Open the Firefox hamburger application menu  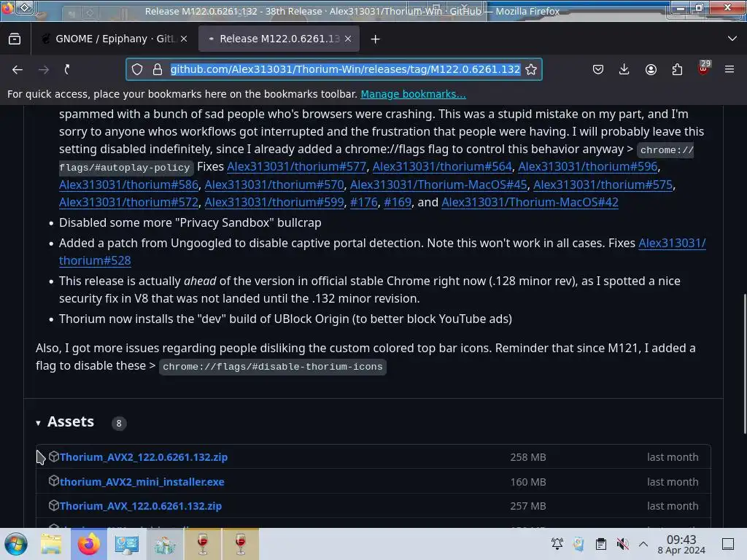(x=729, y=69)
